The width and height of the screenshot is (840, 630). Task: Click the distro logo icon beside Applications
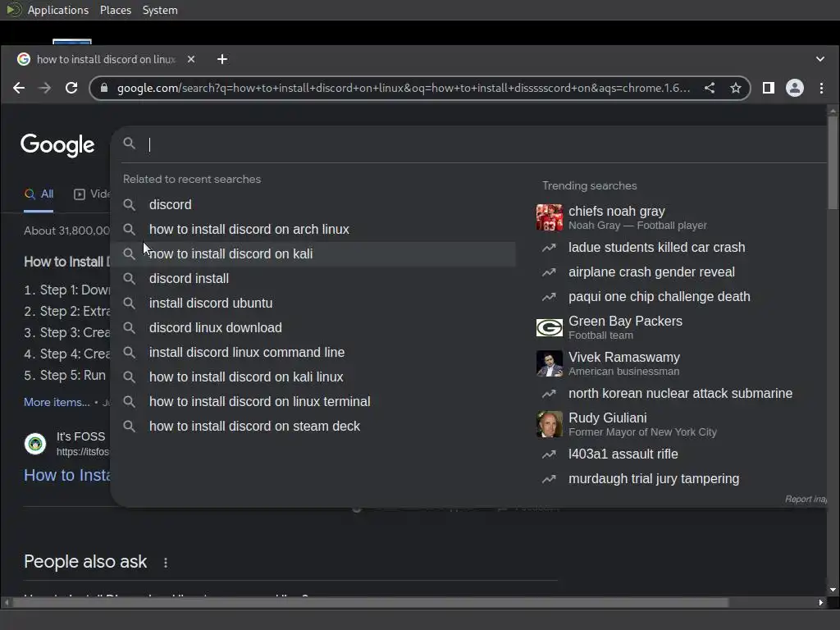coord(14,10)
